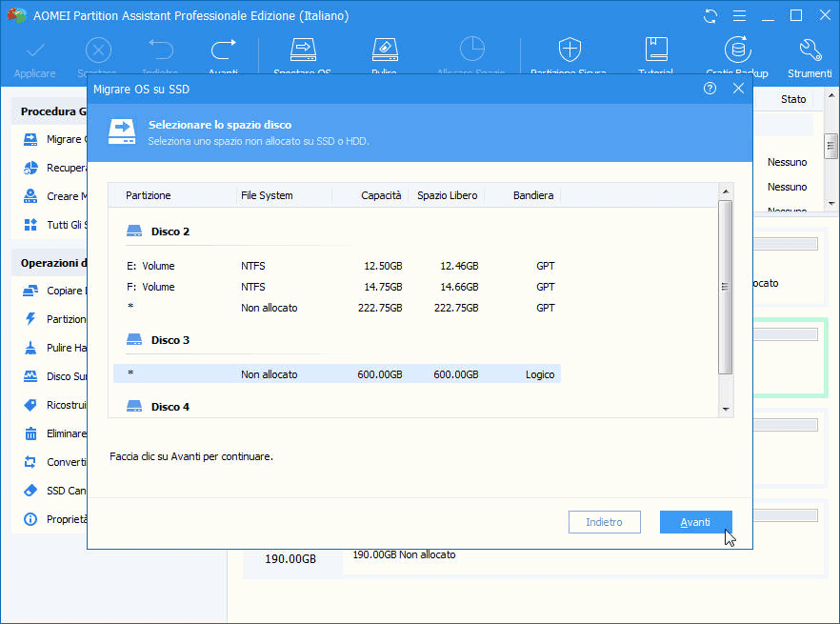Click the Applicare checkmark icon

[34, 50]
